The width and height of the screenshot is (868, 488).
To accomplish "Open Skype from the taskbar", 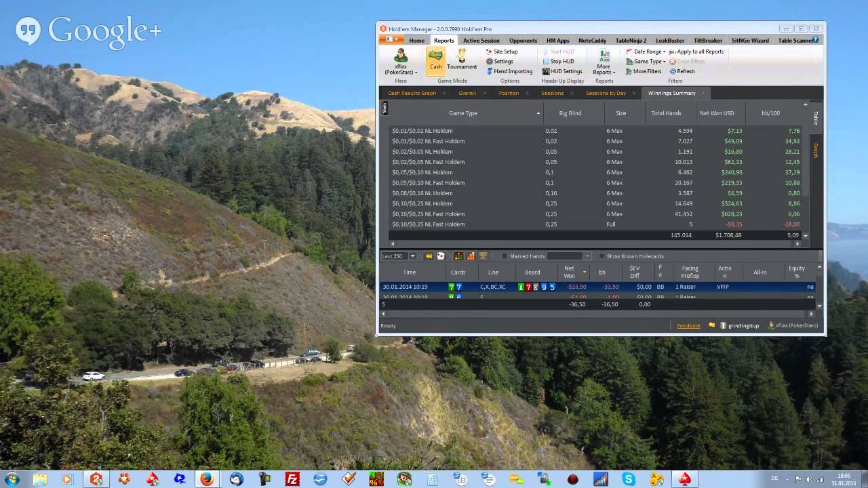I will coord(629,479).
